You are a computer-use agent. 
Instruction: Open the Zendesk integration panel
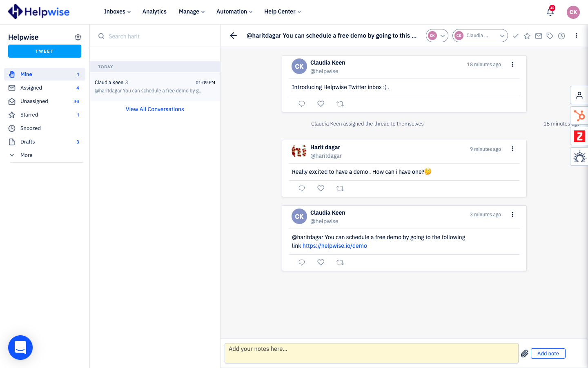point(579,136)
